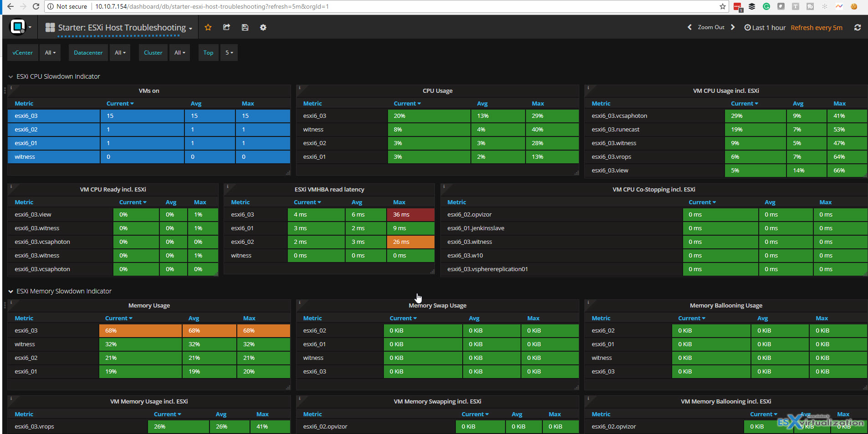Star this dashboard as favorite
Image resolution: width=868 pixels, height=434 pixels.
pyautogui.click(x=208, y=27)
